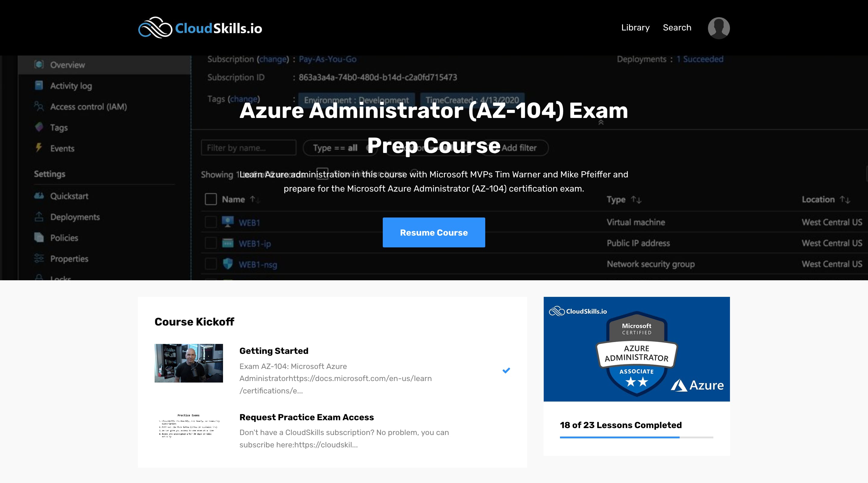Open the Library menu
The width and height of the screenshot is (868, 483).
(635, 27)
